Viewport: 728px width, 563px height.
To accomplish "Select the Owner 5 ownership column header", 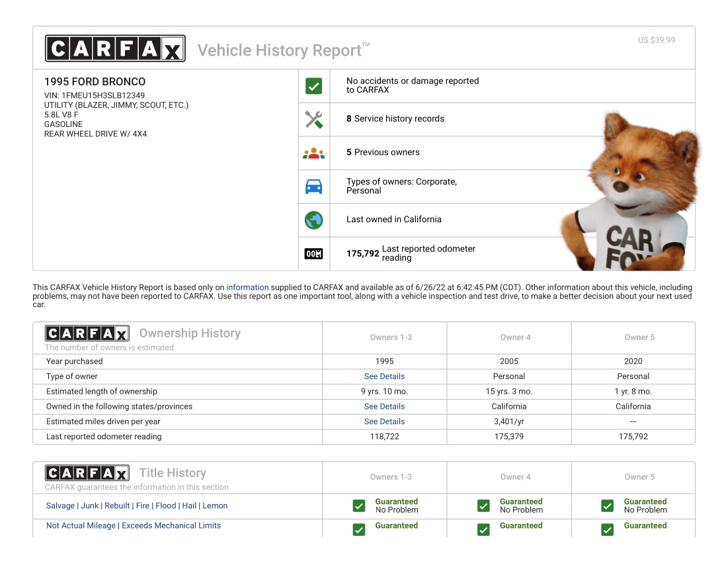I will (x=640, y=337).
